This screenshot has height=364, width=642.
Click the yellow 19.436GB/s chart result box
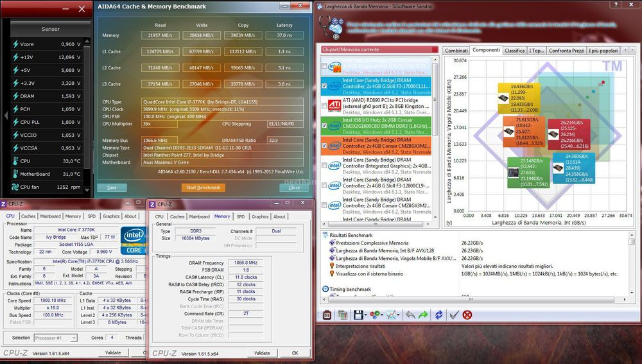tap(519, 98)
